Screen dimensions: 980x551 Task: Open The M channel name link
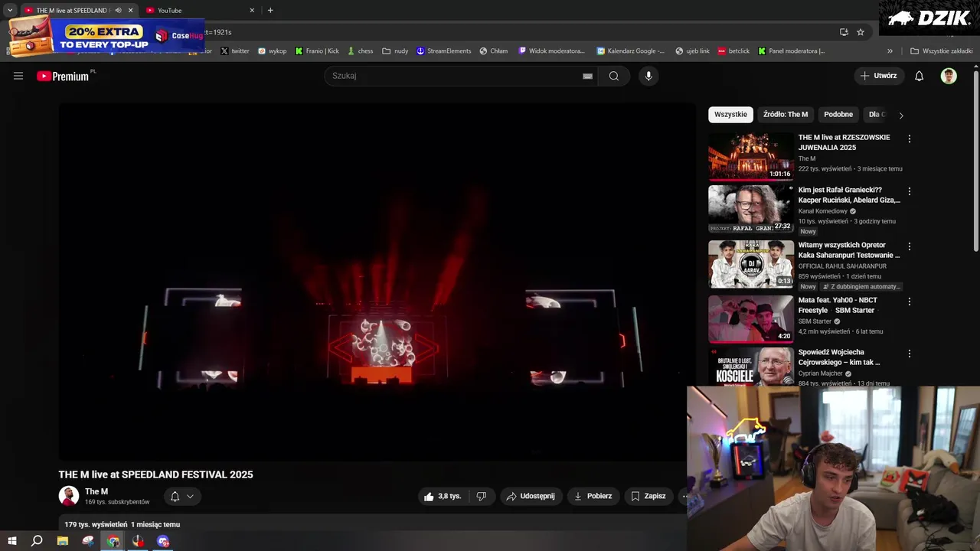coord(96,491)
